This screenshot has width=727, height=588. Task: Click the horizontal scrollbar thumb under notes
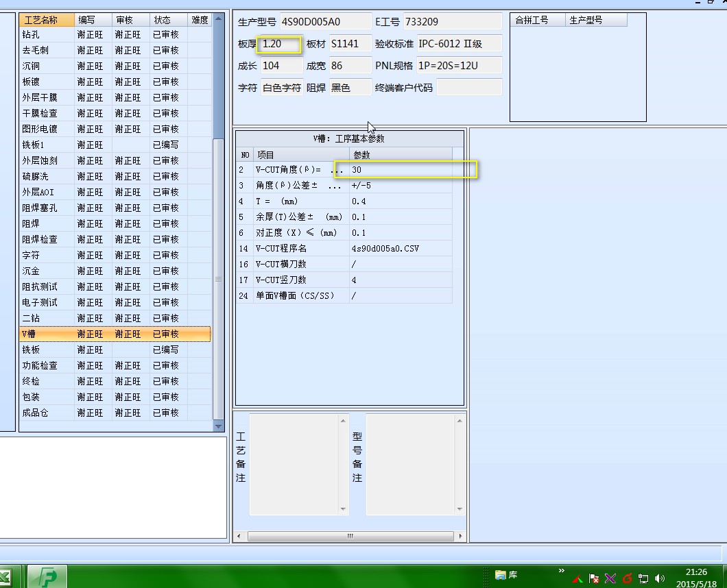350,536
